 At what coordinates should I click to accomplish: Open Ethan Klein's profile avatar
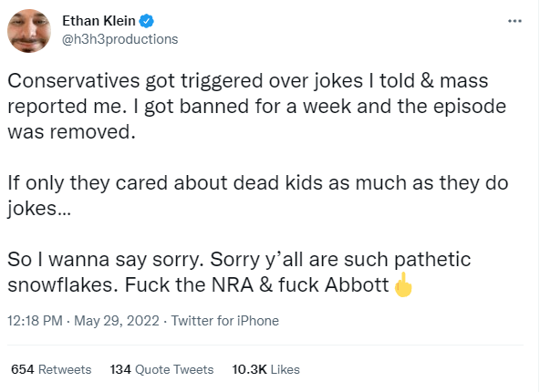coord(29,31)
